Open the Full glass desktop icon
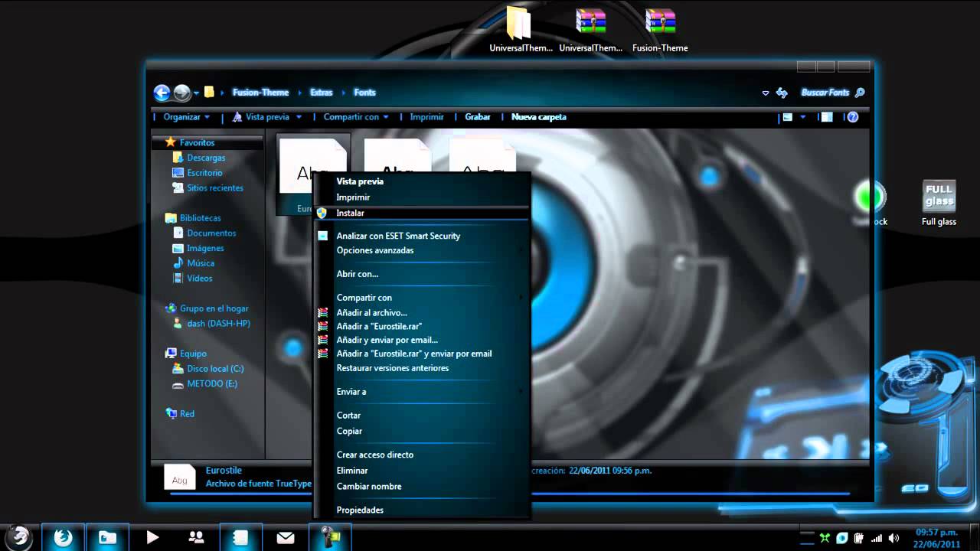This screenshot has width=980, height=551. (939, 202)
